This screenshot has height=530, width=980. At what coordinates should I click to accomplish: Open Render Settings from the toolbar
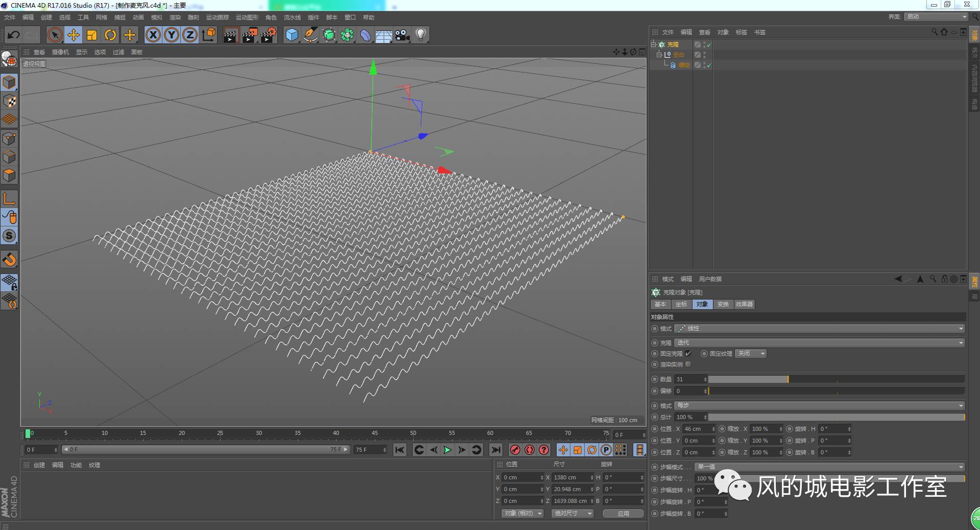(268, 35)
